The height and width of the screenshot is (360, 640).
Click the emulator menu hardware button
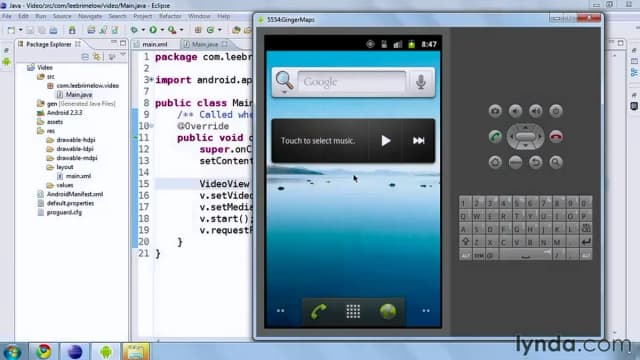pyautogui.click(x=516, y=162)
